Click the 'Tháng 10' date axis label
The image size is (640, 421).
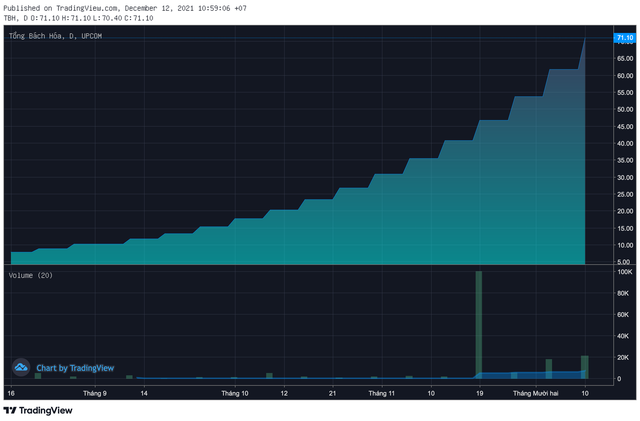coord(235,393)
